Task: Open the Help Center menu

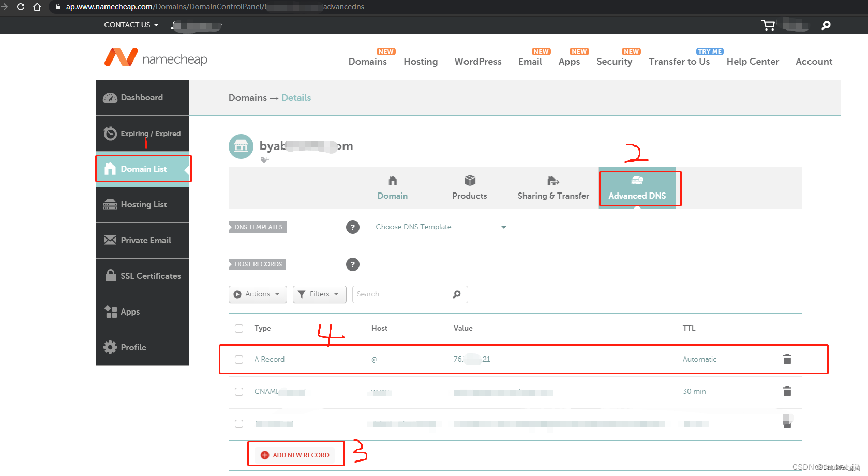Action: coord(753,62)
